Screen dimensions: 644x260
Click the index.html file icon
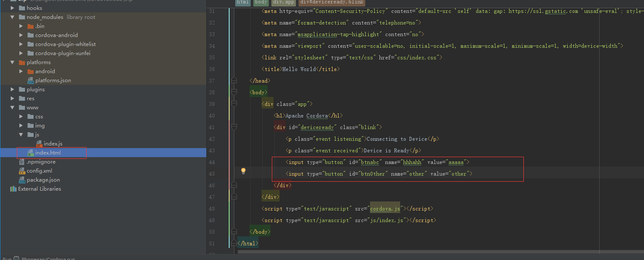[x=31, y=153]
